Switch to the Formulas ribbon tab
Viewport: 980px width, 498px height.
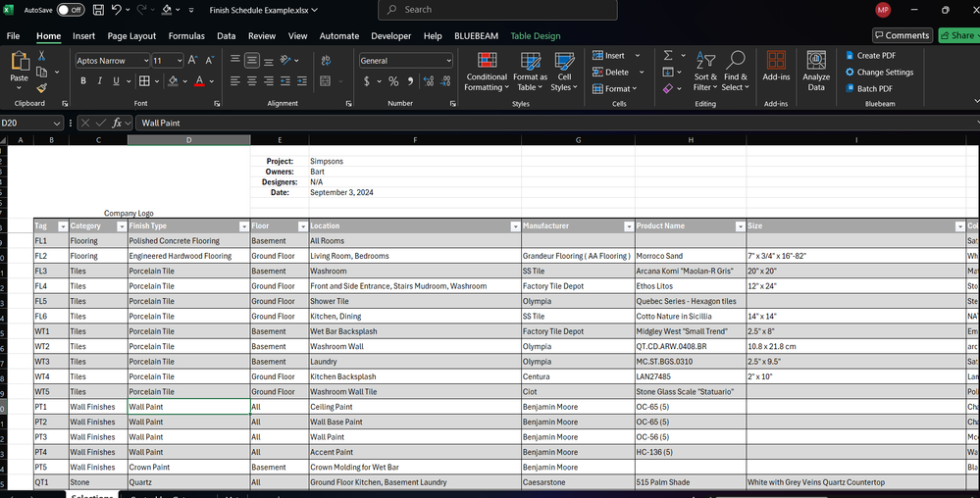pos(186,36)
